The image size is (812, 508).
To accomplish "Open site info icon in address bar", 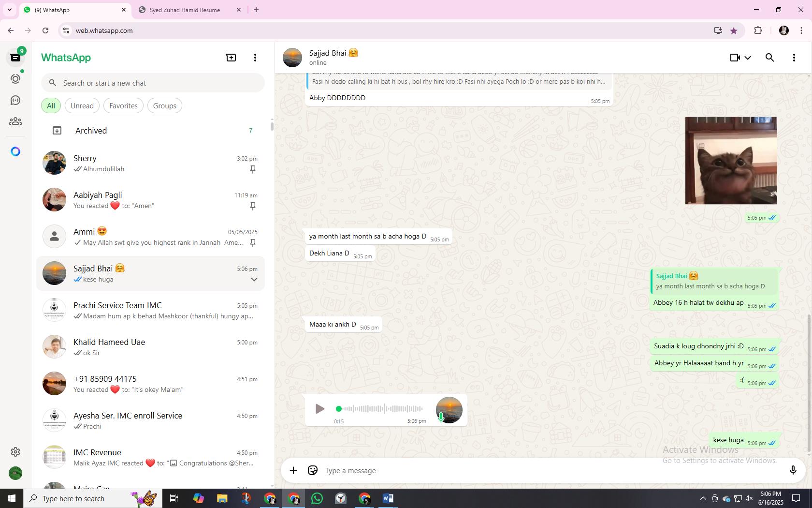I will click(66, 30).
